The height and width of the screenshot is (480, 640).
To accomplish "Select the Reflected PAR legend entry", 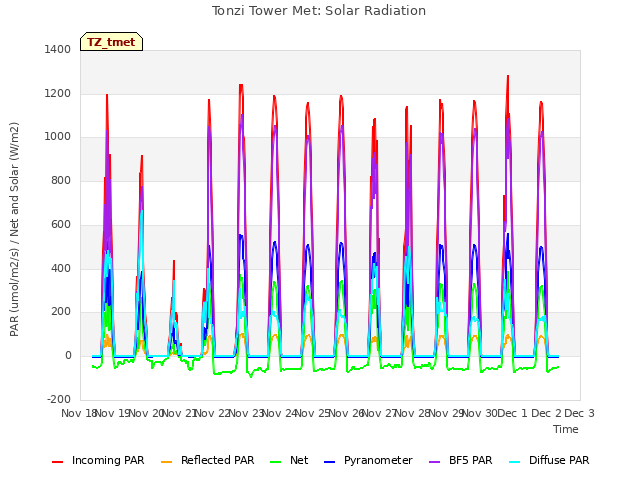I will [x=207, y=460].
